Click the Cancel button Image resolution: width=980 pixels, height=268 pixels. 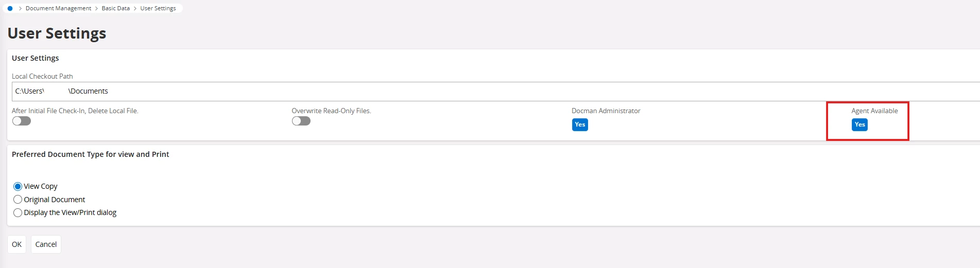point(46,244)
